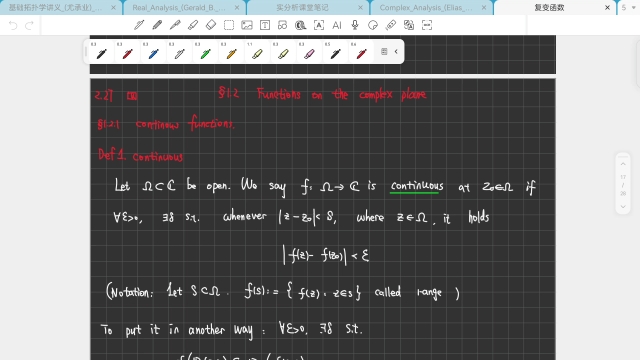
Task: Choose the red 0.6 pen preset
Action: pyautogui.click(x=361, y=52)
